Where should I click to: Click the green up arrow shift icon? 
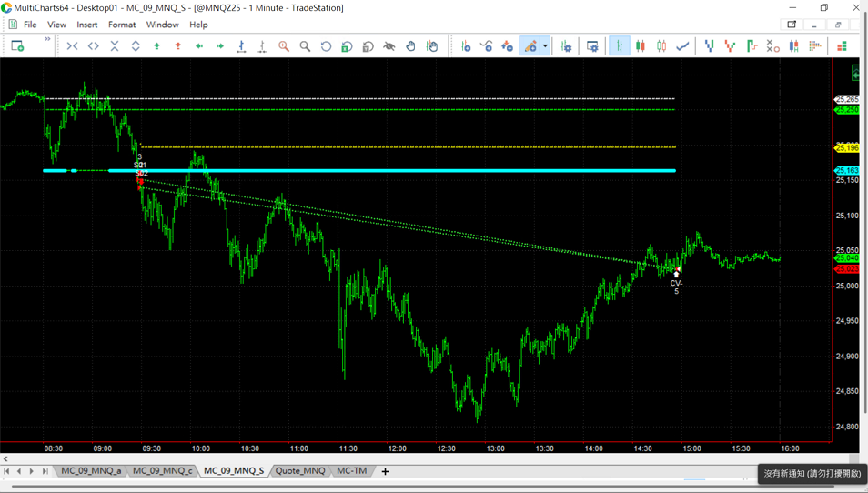(156, 46)
